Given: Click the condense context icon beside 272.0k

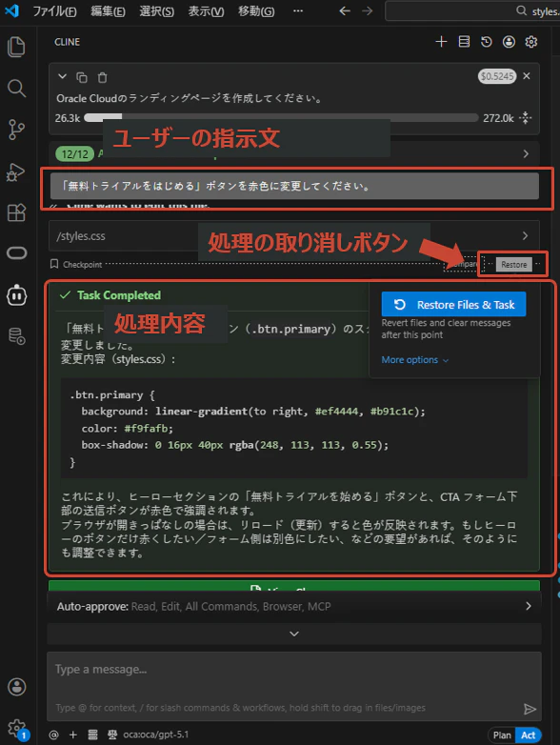Looking at the screenshot, I should coord(526,117).
